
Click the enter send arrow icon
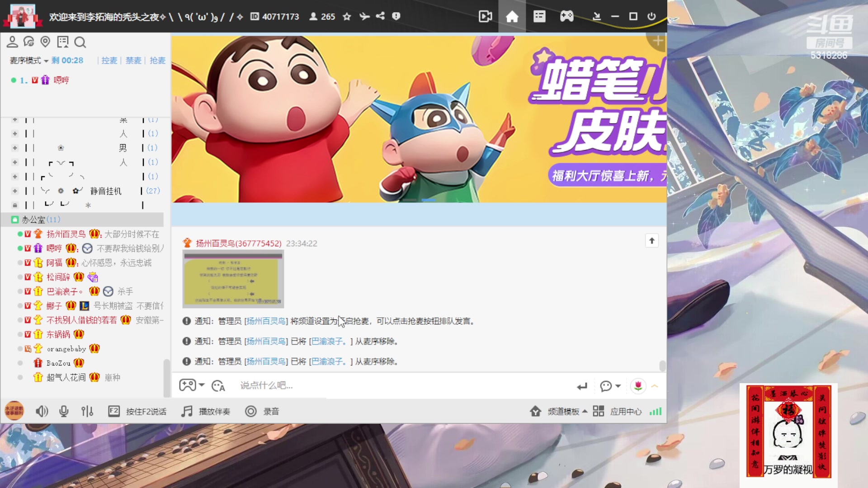[x=582, y=386]
